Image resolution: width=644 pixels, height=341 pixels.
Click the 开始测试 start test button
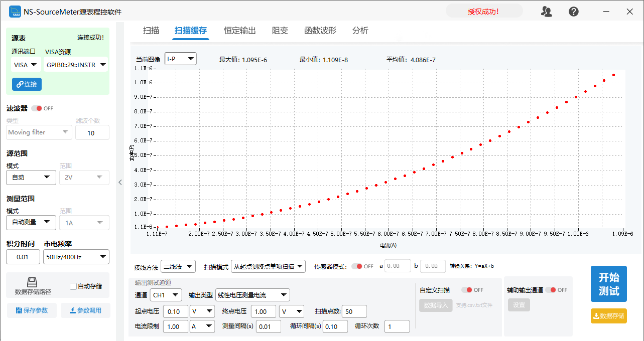tap(608, 284)
